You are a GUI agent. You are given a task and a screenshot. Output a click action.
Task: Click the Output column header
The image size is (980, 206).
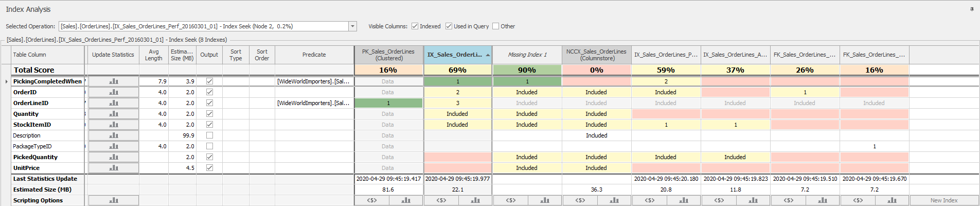[x=209, y=55]
